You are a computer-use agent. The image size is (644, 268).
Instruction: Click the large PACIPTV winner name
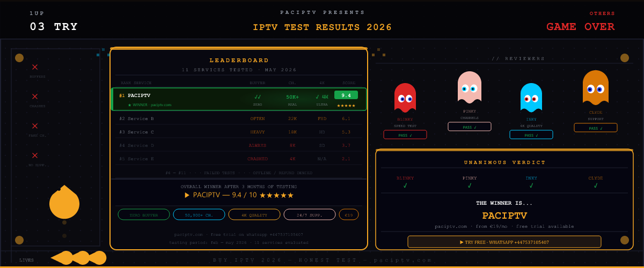point(504,215)
